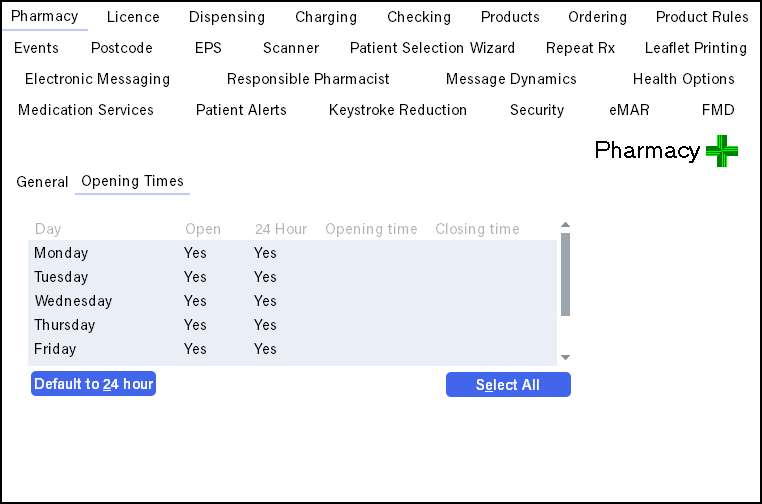The height and width of the screenshot is (504, 762).
Task: Open the Responsible Pharmacist tab
Action: click(308, 79)
